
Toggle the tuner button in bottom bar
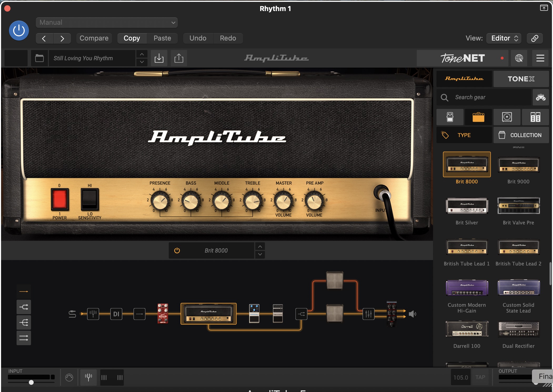click(88, 377)
